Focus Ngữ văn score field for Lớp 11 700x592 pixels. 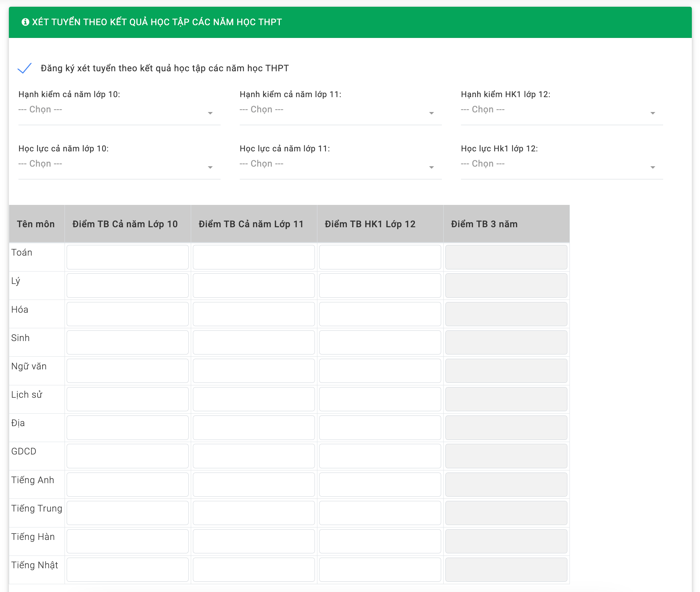coord(254,371)
